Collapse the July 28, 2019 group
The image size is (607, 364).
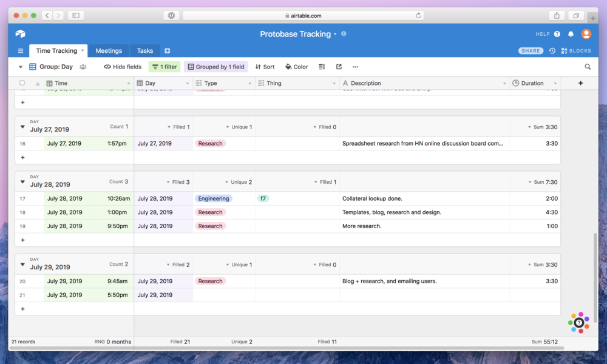tap(22, 182)
